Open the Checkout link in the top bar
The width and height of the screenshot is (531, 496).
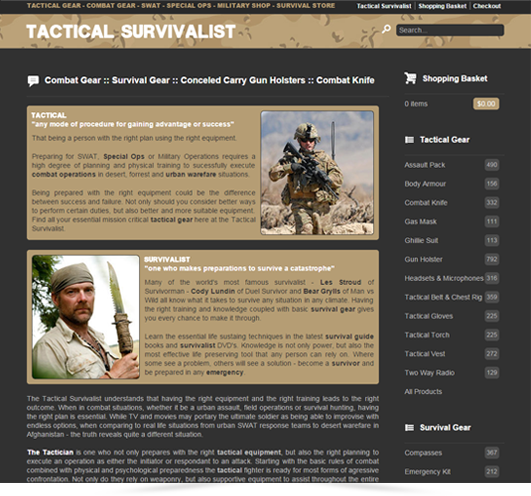point(487,6)
